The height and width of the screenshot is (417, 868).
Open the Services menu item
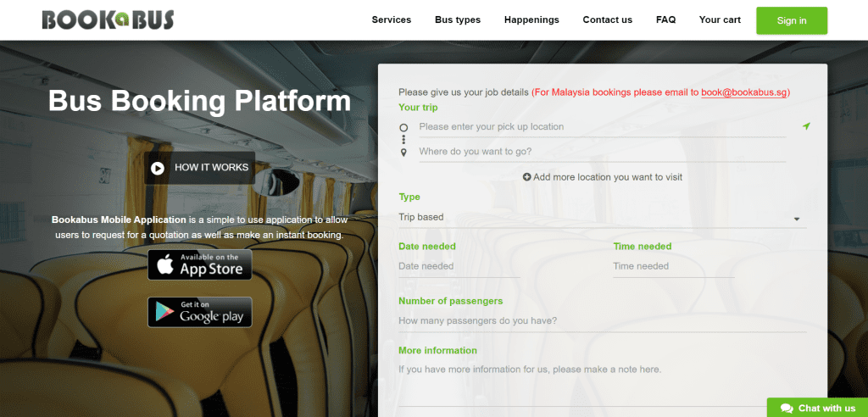392,20
